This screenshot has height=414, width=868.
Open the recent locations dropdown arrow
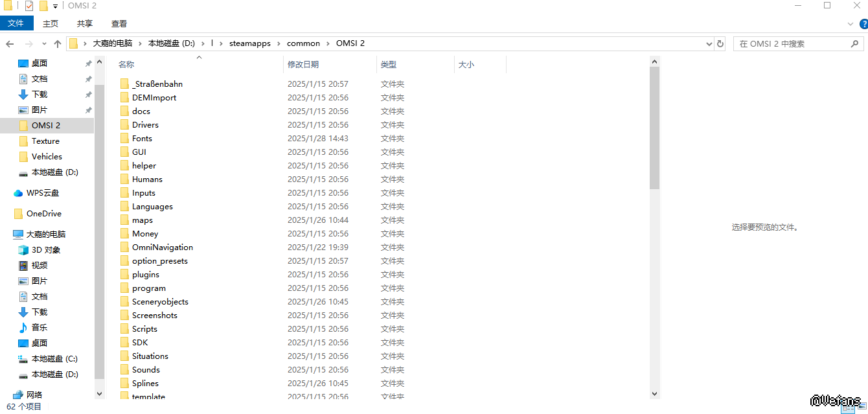point(44,43)
